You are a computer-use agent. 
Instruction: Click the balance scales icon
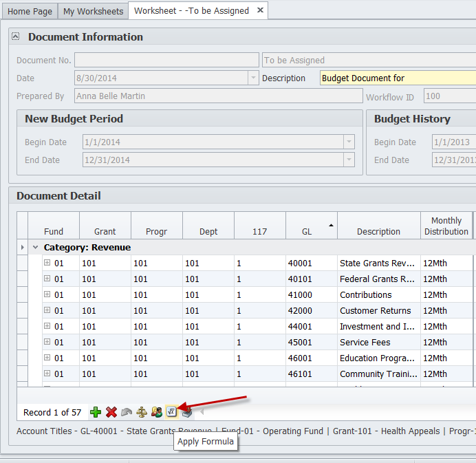pyautogui.click(x=142, y=412)
